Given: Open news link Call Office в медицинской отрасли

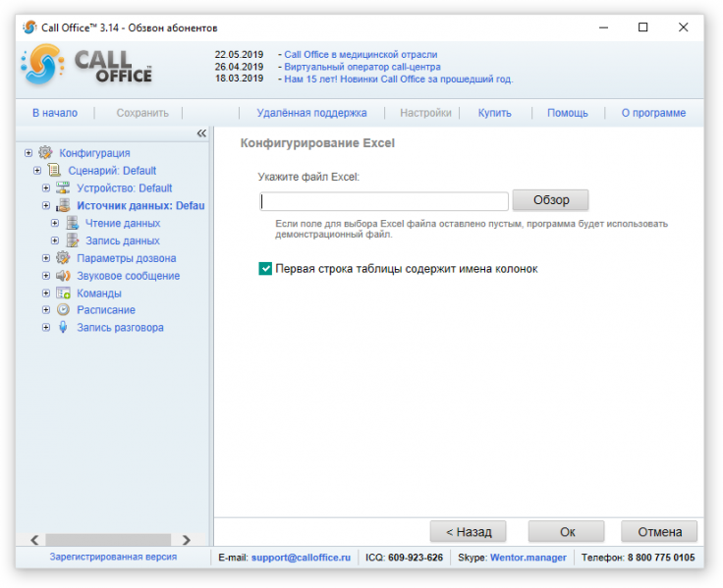Looking at the screenshot, I should (361, 54).
